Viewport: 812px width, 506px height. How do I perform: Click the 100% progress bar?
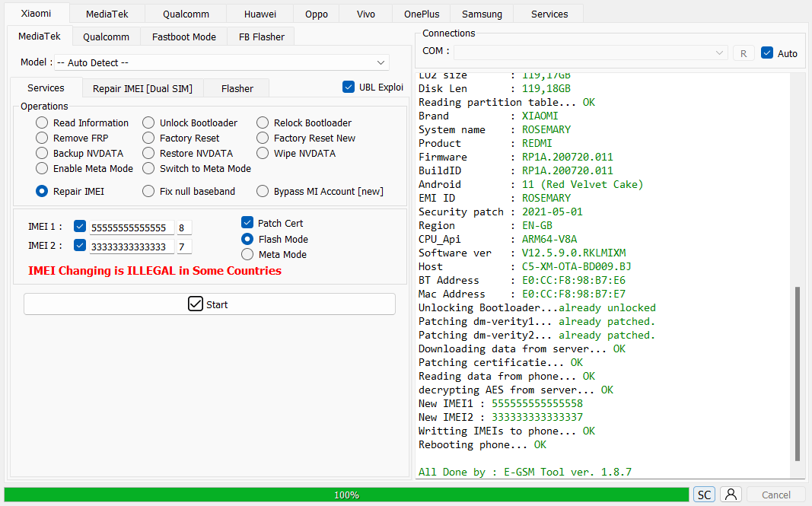tap(346, 495)
